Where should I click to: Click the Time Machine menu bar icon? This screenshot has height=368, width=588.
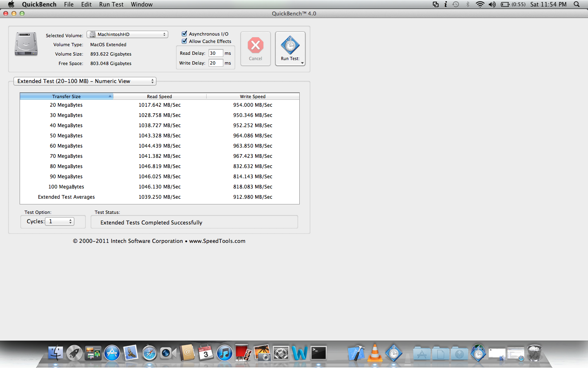click(x=456, y=4)
